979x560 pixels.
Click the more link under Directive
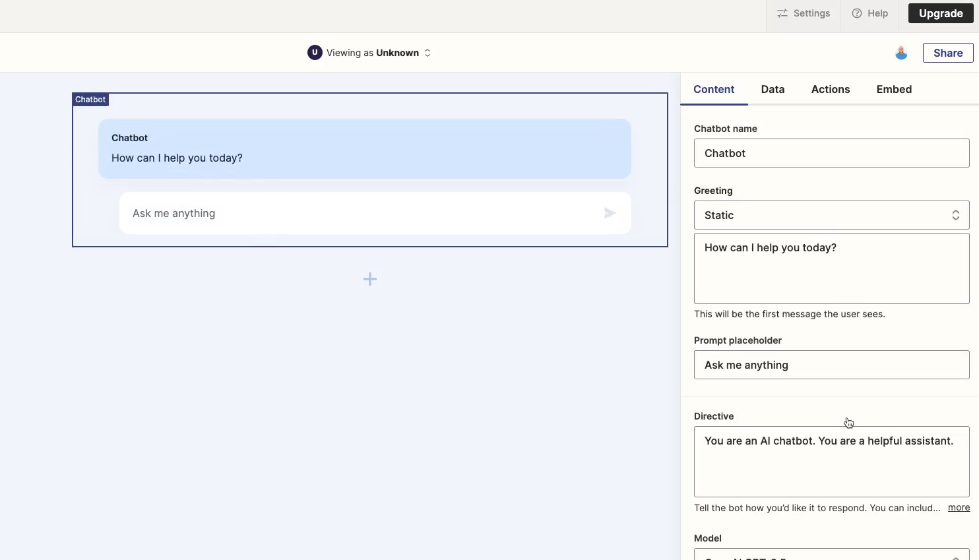(x=959, y=507)
